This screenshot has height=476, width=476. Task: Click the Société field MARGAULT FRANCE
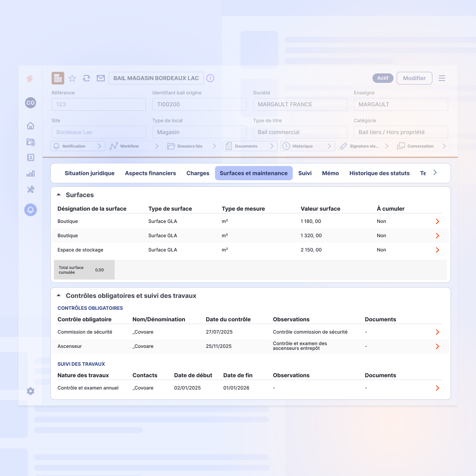300,104
